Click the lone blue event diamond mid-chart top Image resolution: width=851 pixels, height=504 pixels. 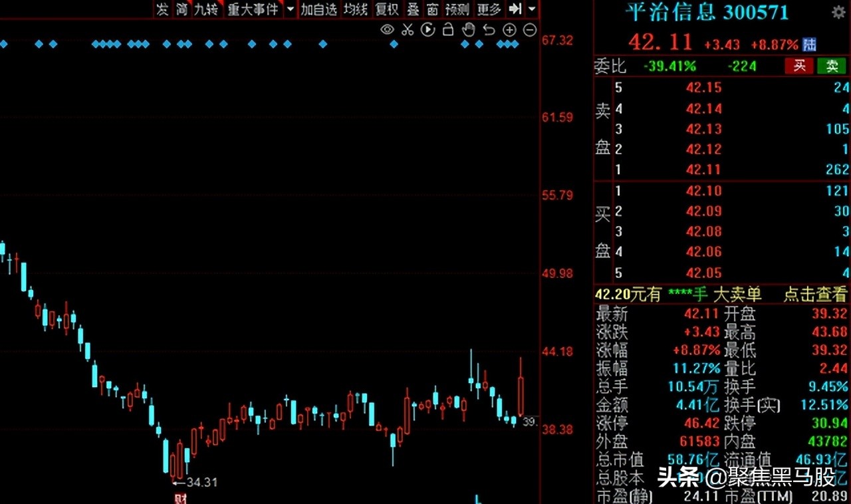point(394,45)
